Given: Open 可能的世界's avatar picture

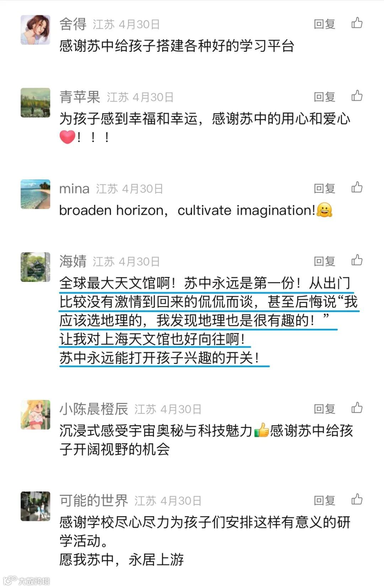Looking at the screenshot, I should coord(35,507).
